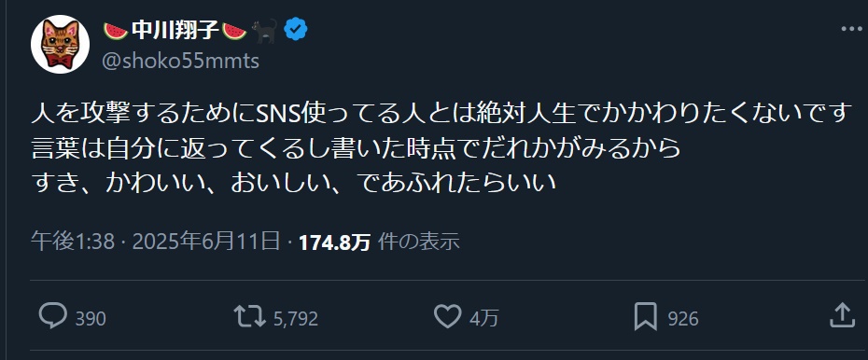The image size is (868, 360).
Task: Click the 174.8万 view count
Action: 334,242
